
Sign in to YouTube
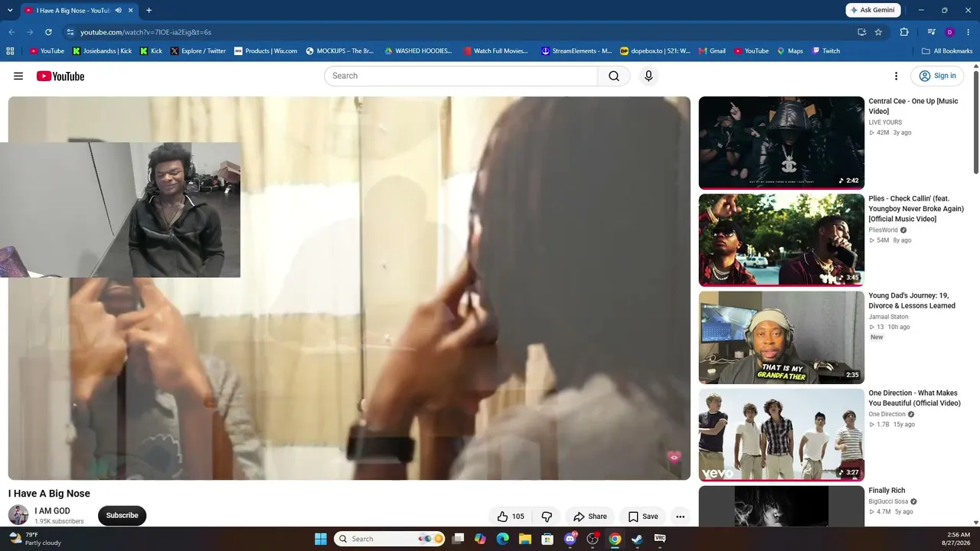click(937, 76)
